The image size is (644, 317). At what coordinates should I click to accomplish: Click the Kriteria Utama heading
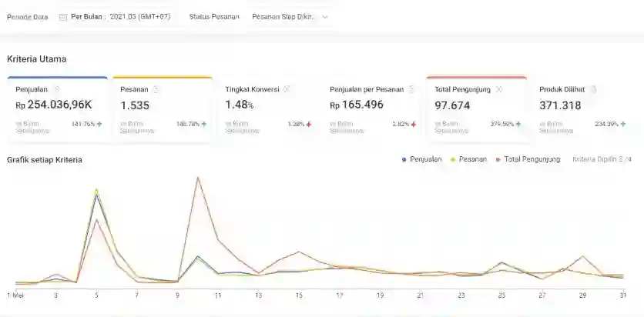coord(36,59)
